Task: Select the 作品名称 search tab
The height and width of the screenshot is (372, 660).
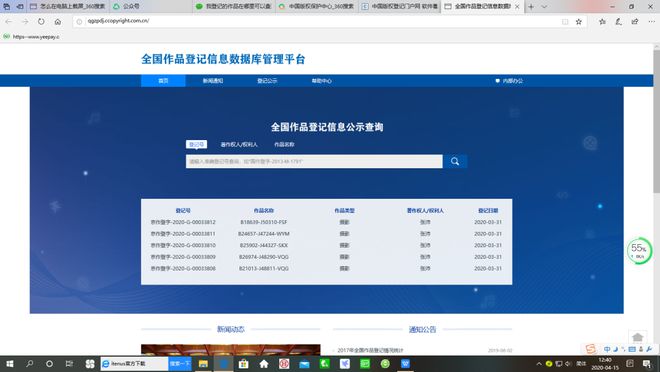Action: (x=284, y=144)
